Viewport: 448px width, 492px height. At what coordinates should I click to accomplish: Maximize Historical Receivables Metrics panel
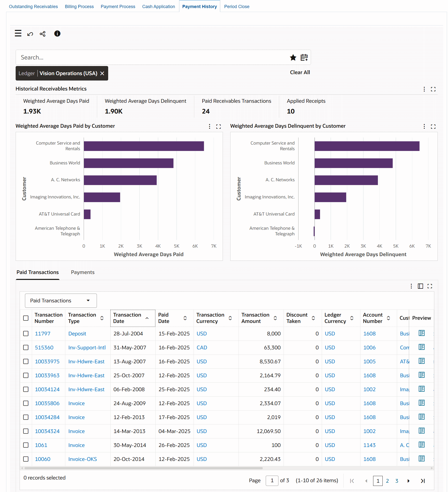(433, 89)
